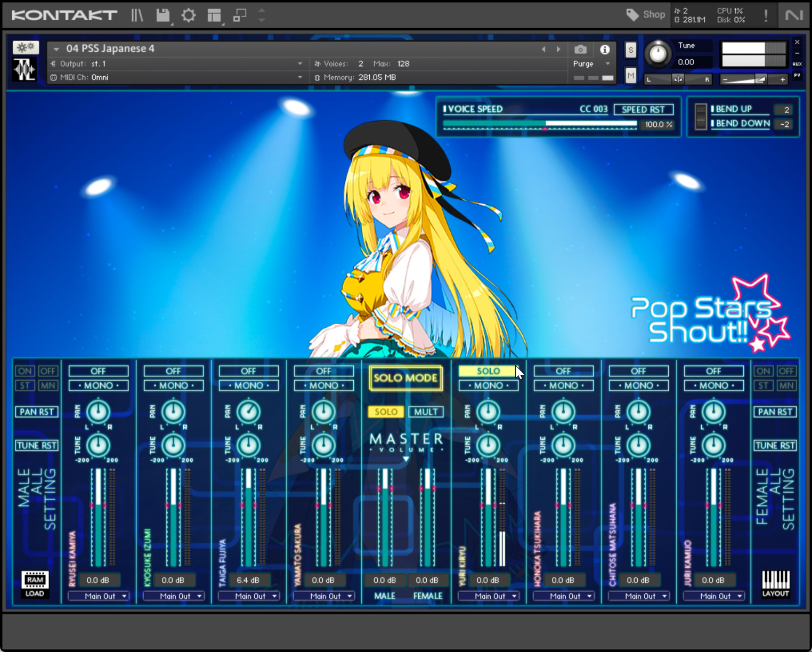Click the instrument edit wrench icon
The image size is (812, 652).
[26, 47]
